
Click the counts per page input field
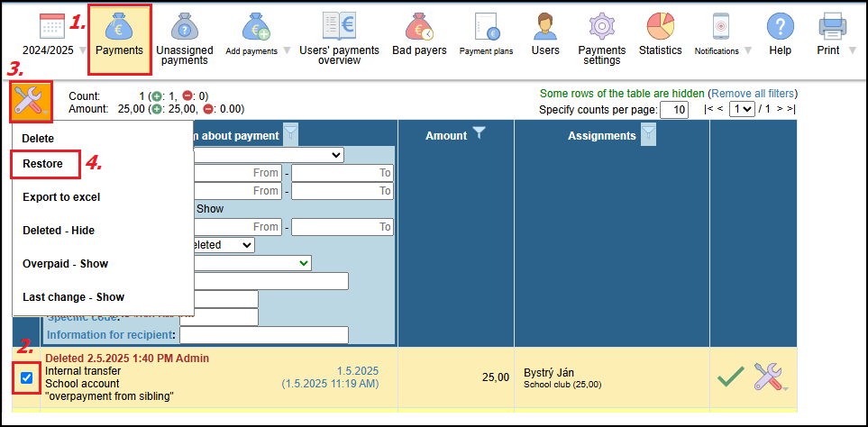point(673,110)
